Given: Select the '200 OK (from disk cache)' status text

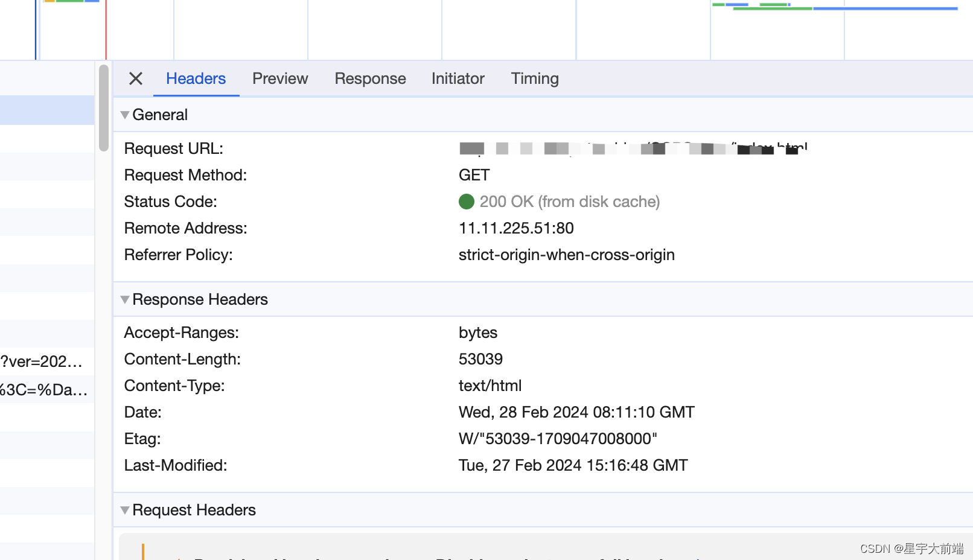Looking at the screenshot, I should (x=570, y=202).
